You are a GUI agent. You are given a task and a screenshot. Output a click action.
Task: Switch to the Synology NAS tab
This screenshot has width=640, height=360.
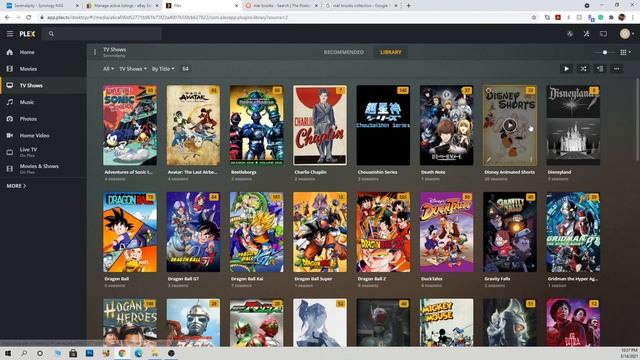click(x=42, y=6)
